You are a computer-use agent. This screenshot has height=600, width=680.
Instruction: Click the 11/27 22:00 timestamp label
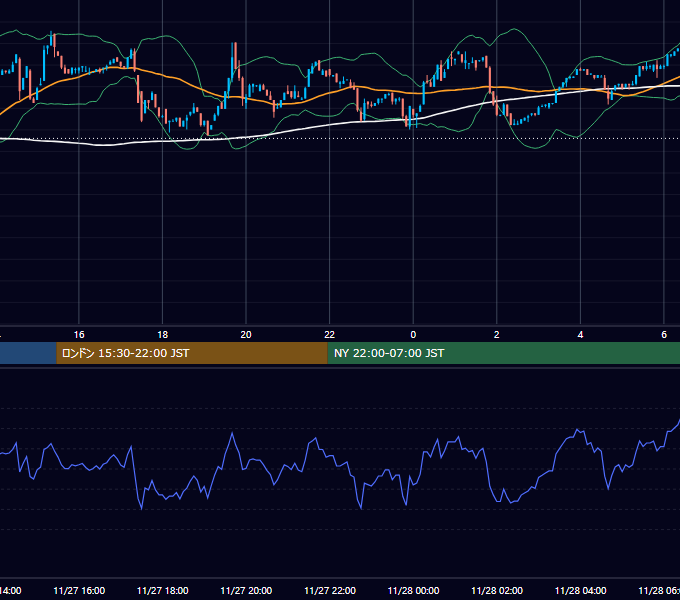[330, 590]
